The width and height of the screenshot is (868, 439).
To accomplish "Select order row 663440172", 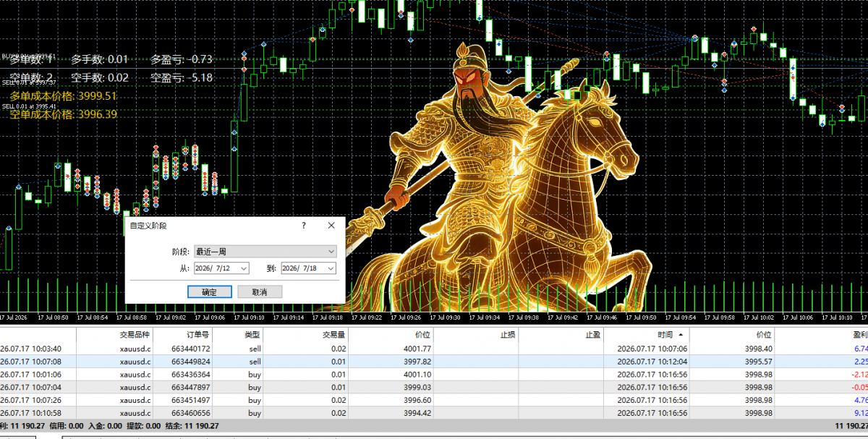I will [x=434, y=349].
